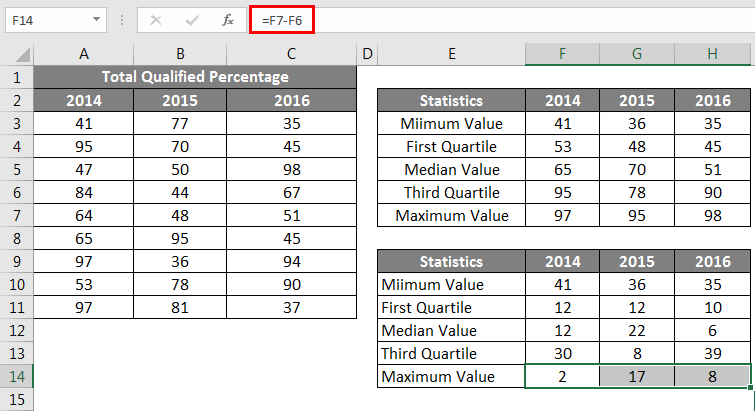
Task: Click the fill handle of the H14 selection
Action: tap(751, 387)
